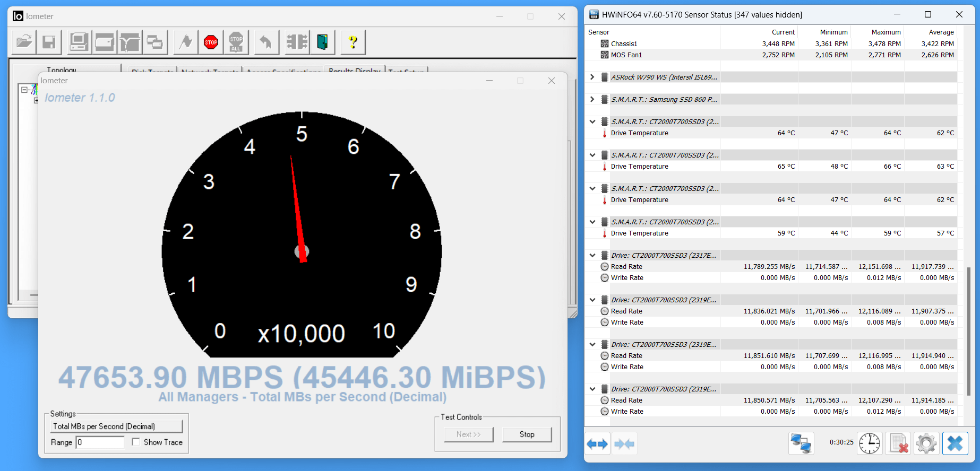Click the Exit door icon in Iometer toolbar
Viewport: 980px width, 471px height.
coord(322,41)
